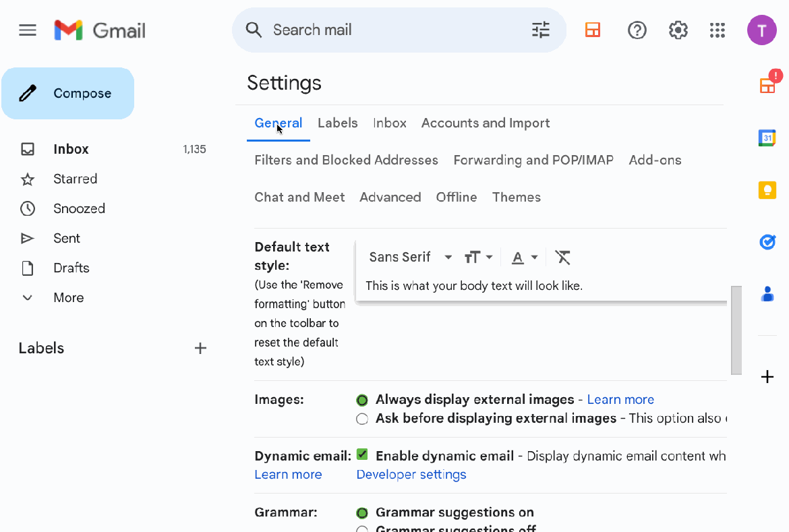Open Forwarding and POP/IMAP tab

(x=533, y=160)
